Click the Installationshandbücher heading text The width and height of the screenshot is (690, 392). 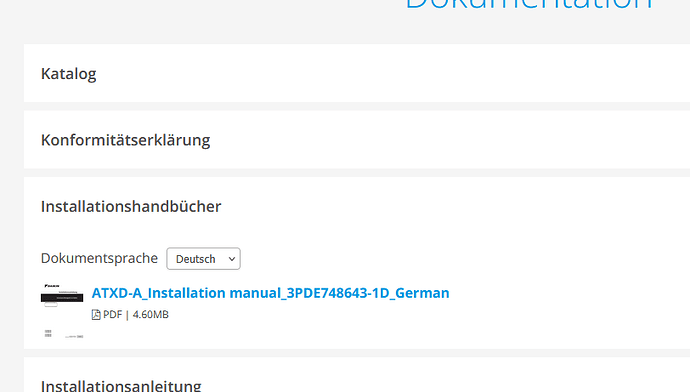coord(131,206)
